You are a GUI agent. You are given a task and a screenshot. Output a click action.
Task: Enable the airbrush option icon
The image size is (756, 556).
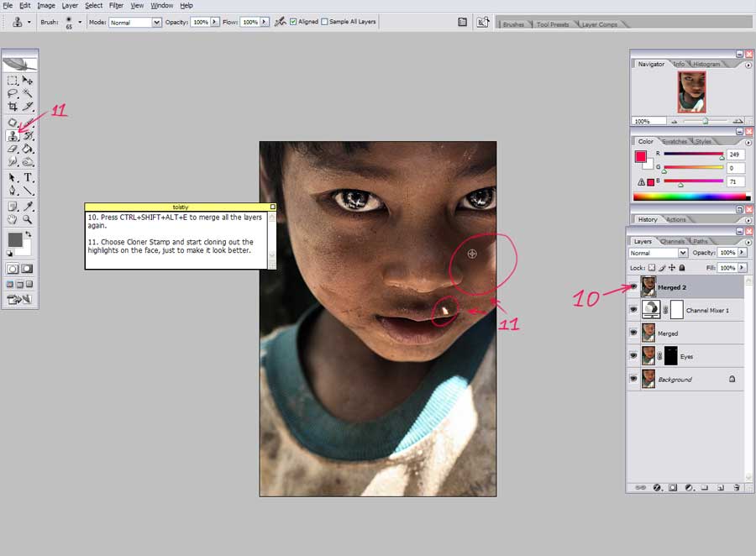tap(280, 22)
